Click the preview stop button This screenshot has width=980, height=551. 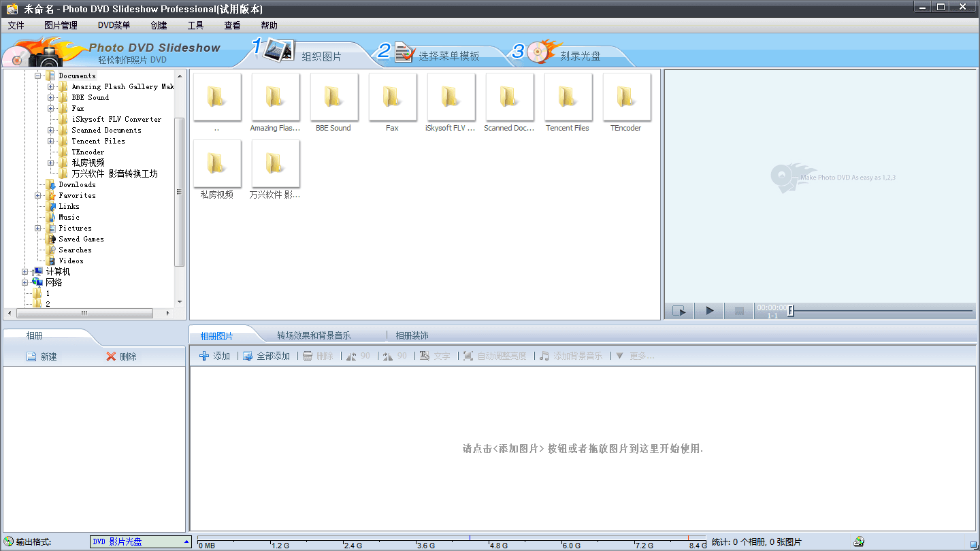[x=739, y=311]
